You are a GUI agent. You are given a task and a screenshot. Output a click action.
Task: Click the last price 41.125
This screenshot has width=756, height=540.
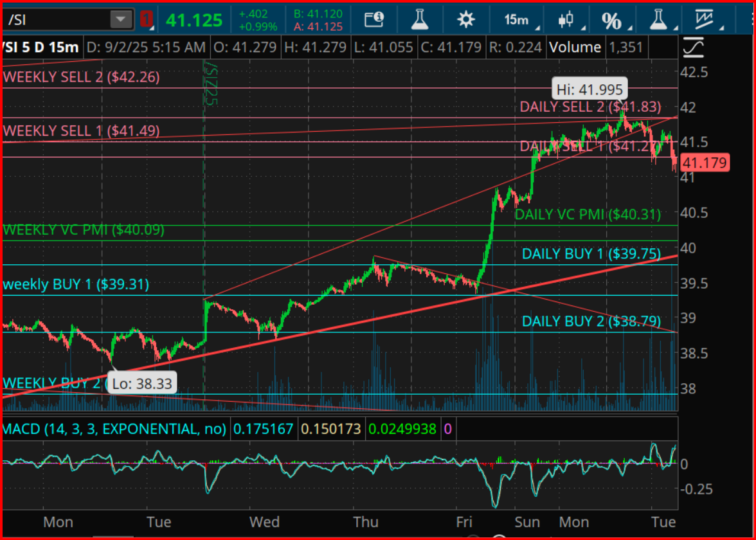pos(194,21)
